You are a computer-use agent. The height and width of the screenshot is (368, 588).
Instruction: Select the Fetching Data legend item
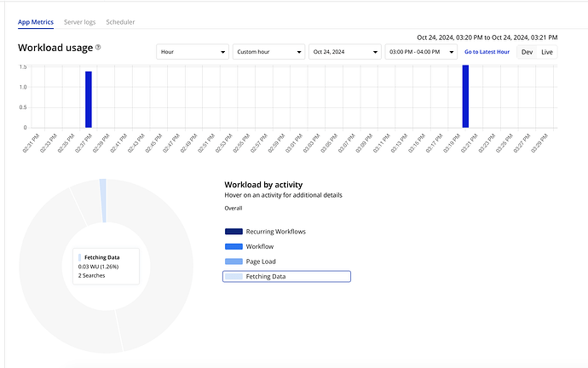286,277
